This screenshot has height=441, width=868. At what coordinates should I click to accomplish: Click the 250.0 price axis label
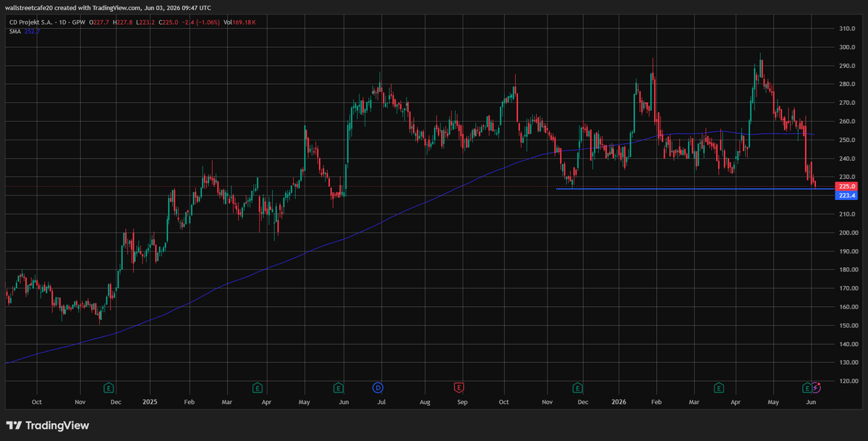pyautogui.click(x=847, y=140)
